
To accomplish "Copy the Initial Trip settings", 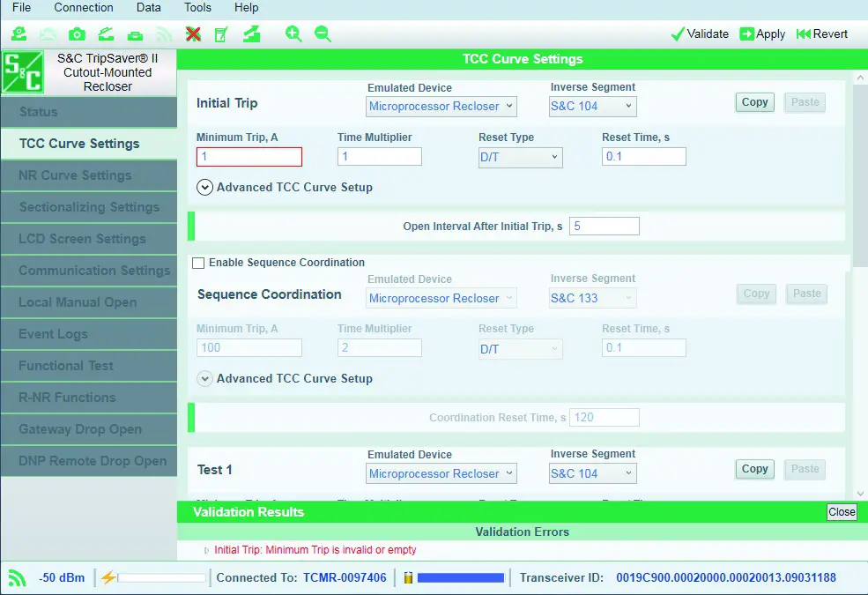I will (754, 102).
